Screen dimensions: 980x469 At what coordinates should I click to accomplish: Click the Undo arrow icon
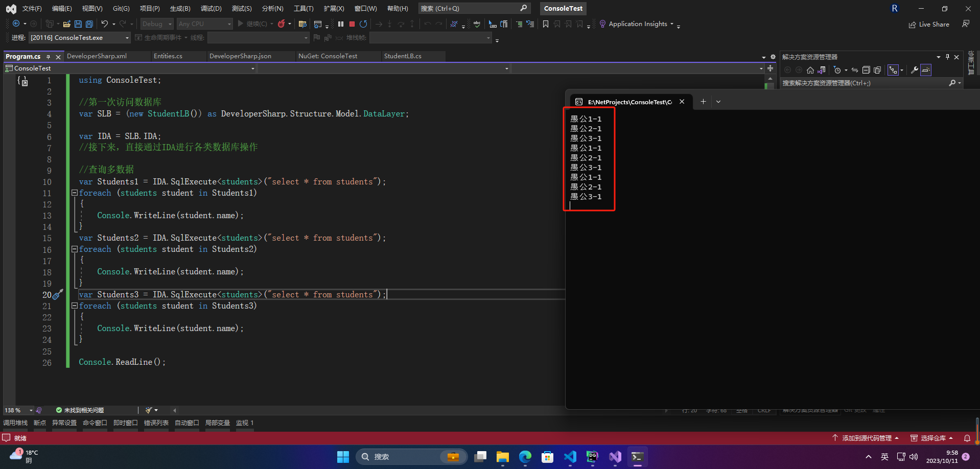click(105, 24)
